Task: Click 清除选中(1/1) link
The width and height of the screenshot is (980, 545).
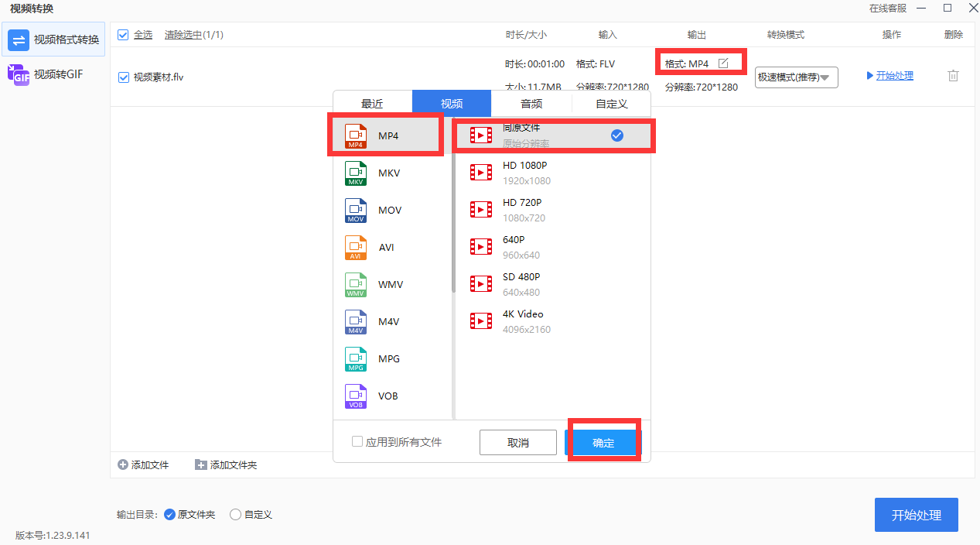Action: tap(194, 35)
